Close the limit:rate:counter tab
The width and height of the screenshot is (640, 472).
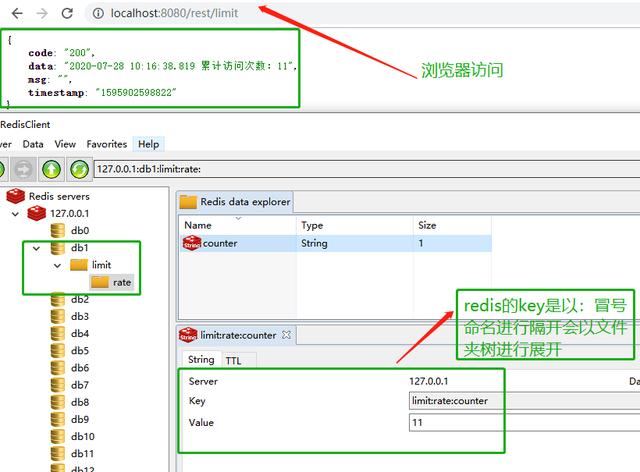287,335
